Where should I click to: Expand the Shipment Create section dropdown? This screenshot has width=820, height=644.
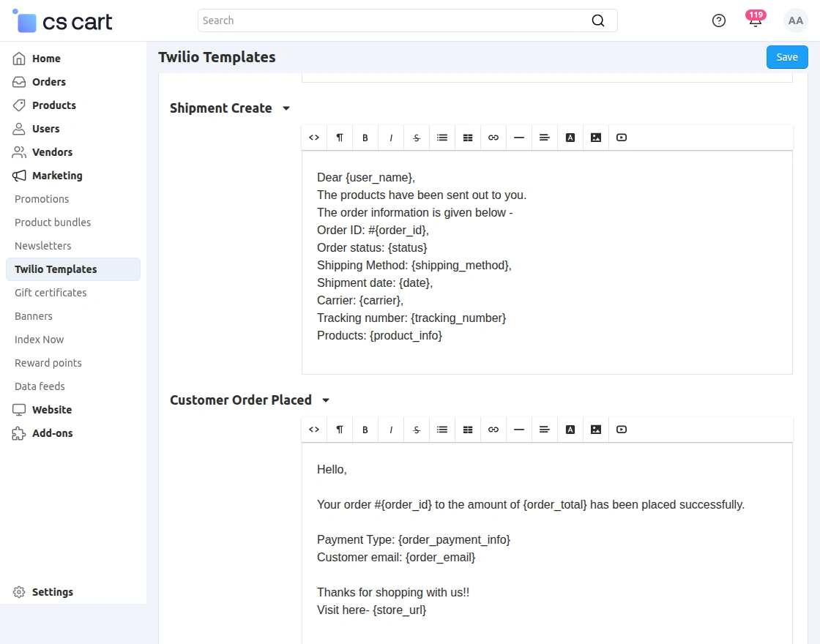286,108
